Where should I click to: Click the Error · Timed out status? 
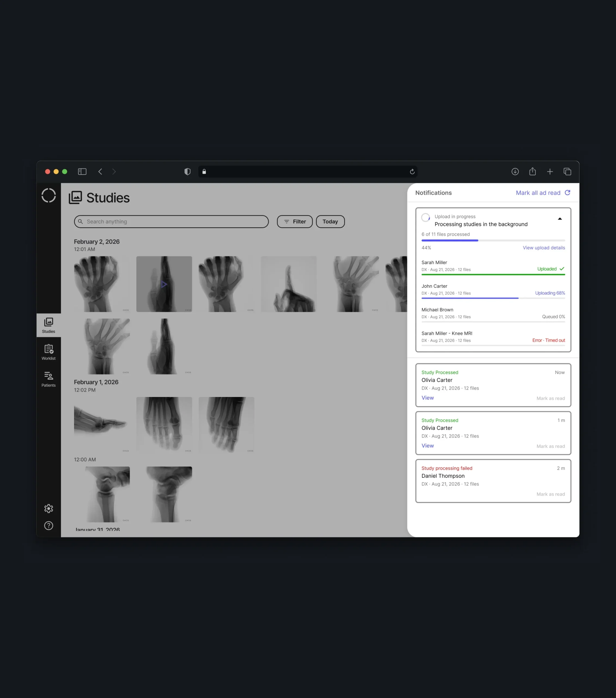(x=549, y=341)
